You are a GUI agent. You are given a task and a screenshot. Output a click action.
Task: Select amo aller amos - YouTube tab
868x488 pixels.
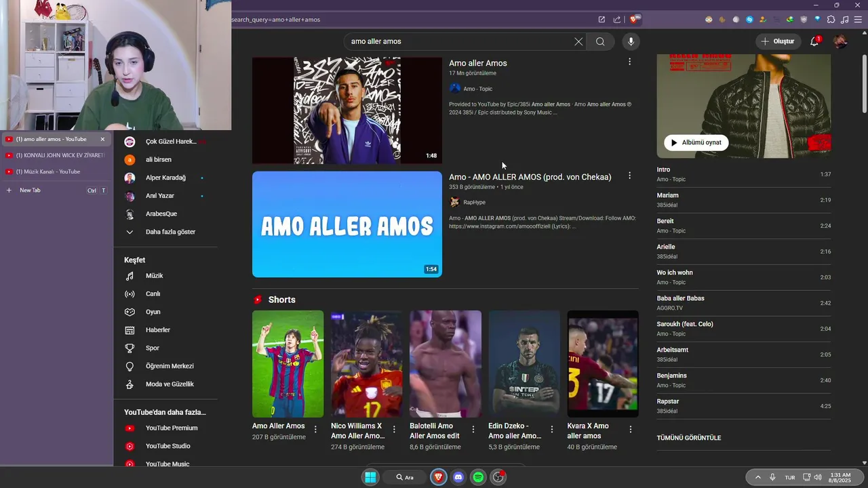pyautogui.click(x=51, y=139)
